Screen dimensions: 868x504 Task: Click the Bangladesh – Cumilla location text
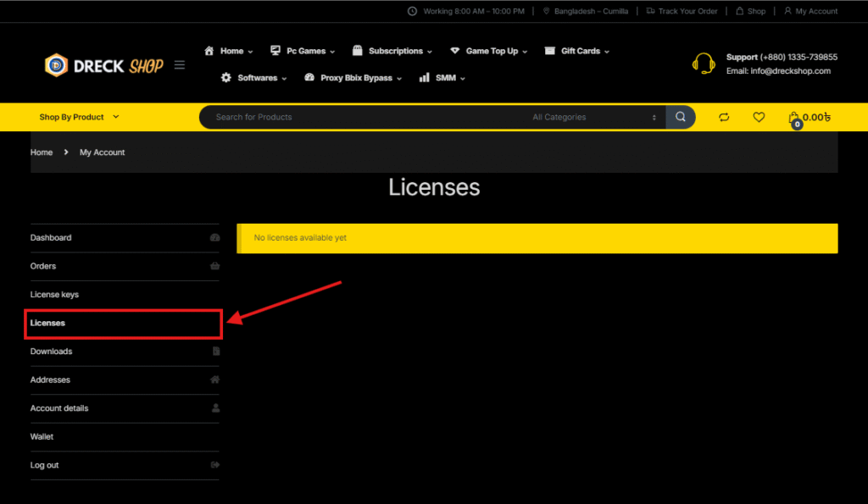click(591, 11)
